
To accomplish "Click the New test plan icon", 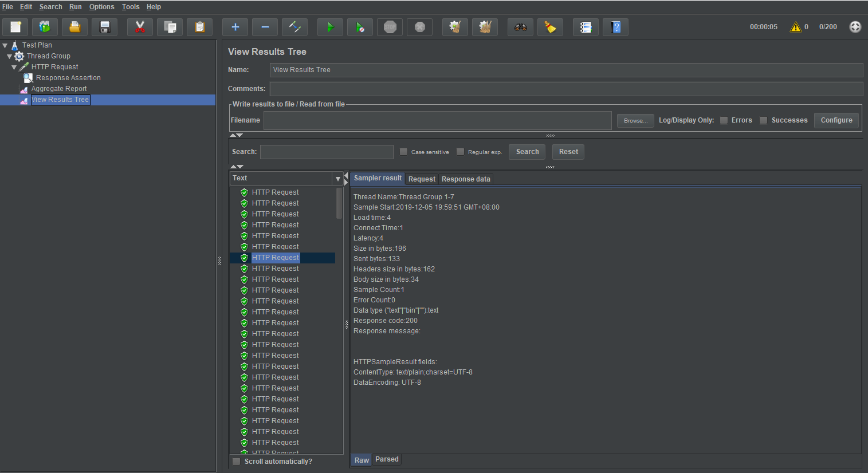I will pyautogui.click(x=15, y=27).
